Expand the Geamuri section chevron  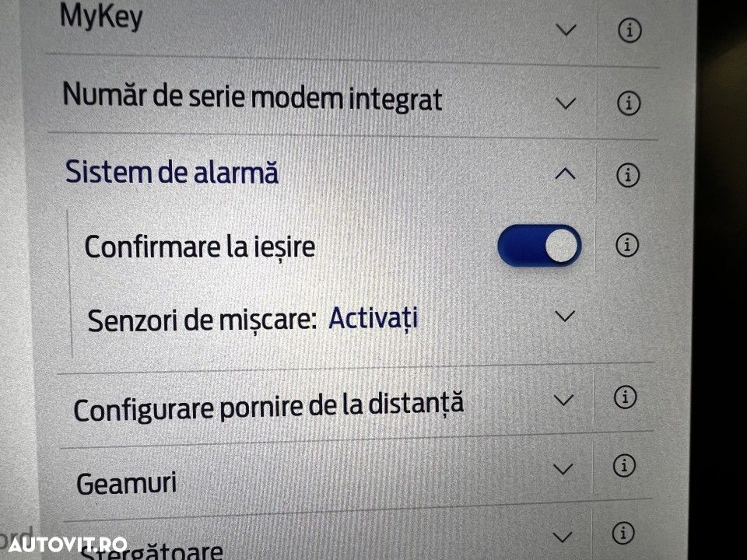(563, 468)
